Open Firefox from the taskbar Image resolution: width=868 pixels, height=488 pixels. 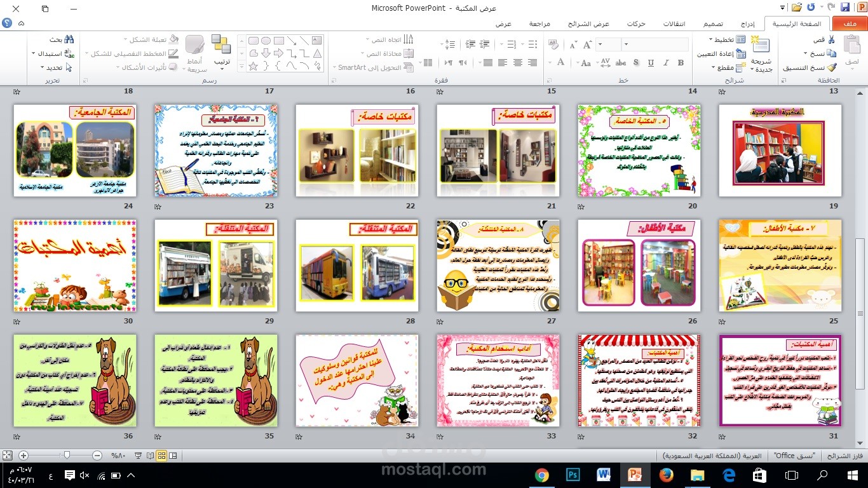click(666, 475)
